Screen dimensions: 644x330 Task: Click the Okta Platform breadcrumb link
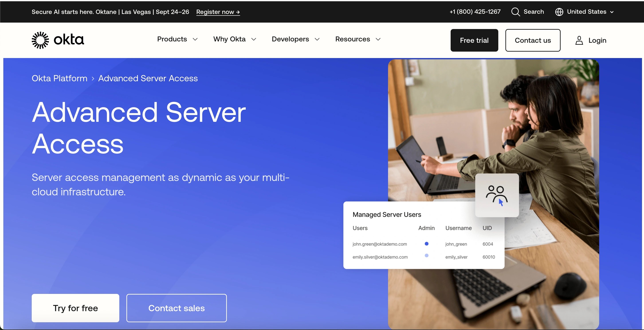pyautogui.click(x=59, y=78)
